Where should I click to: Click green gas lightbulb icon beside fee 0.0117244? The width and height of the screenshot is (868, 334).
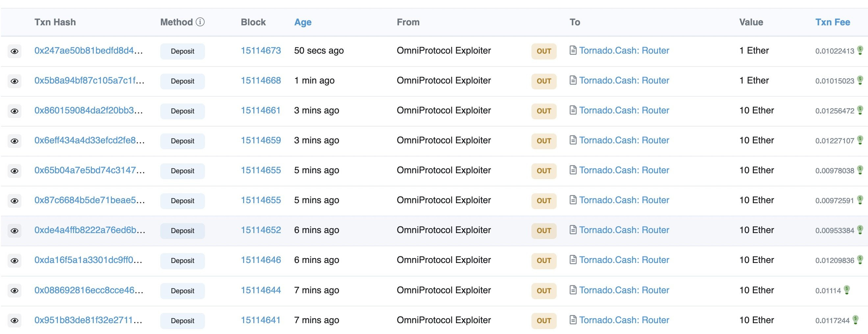coord(855,320)
